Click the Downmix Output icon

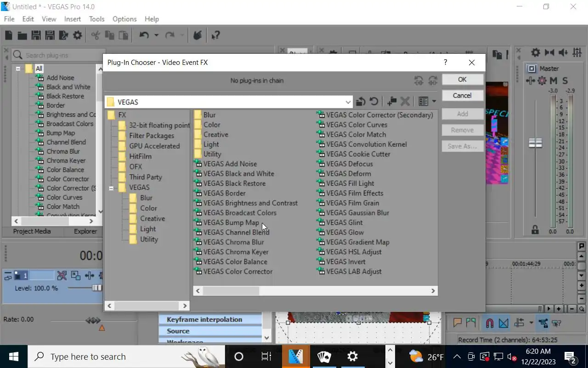[549, 53]
